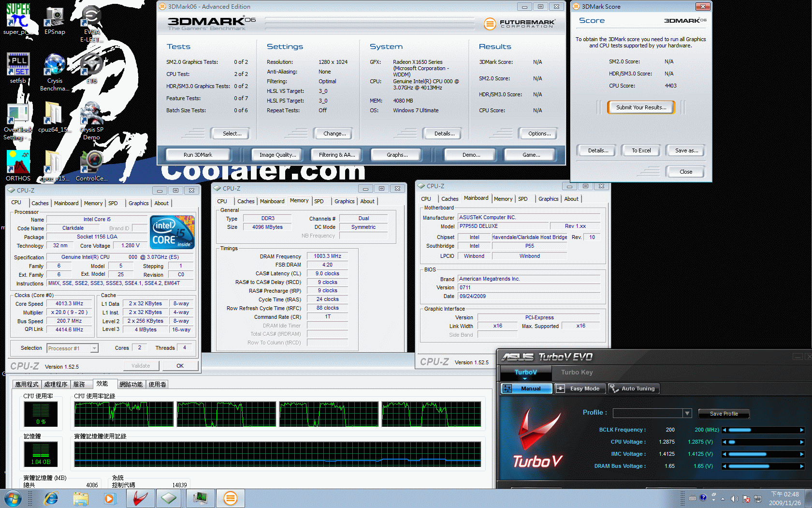Click Run 3DMark button
812x508 pixels.
(198, 155)
